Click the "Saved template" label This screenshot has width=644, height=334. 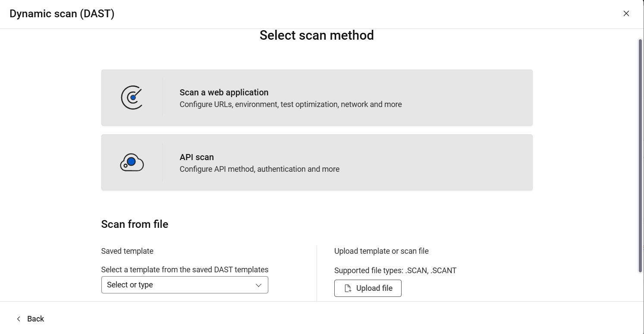click(127, 251)
